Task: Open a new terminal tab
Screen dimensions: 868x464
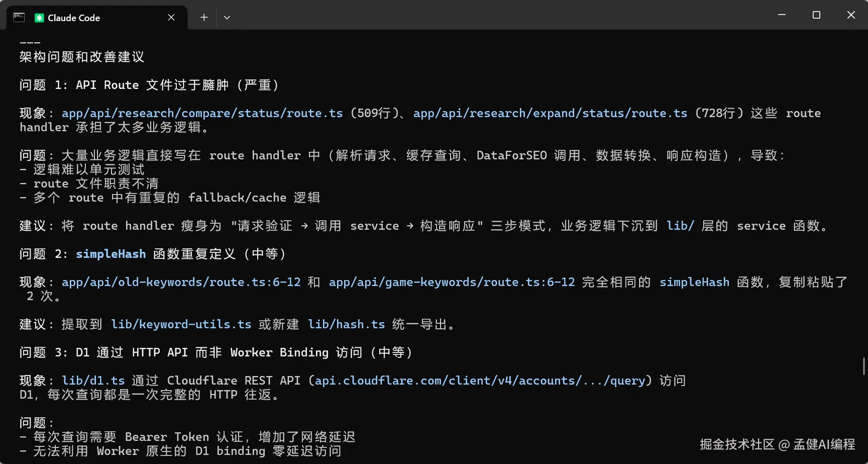Action: click(x=204, y=18)
